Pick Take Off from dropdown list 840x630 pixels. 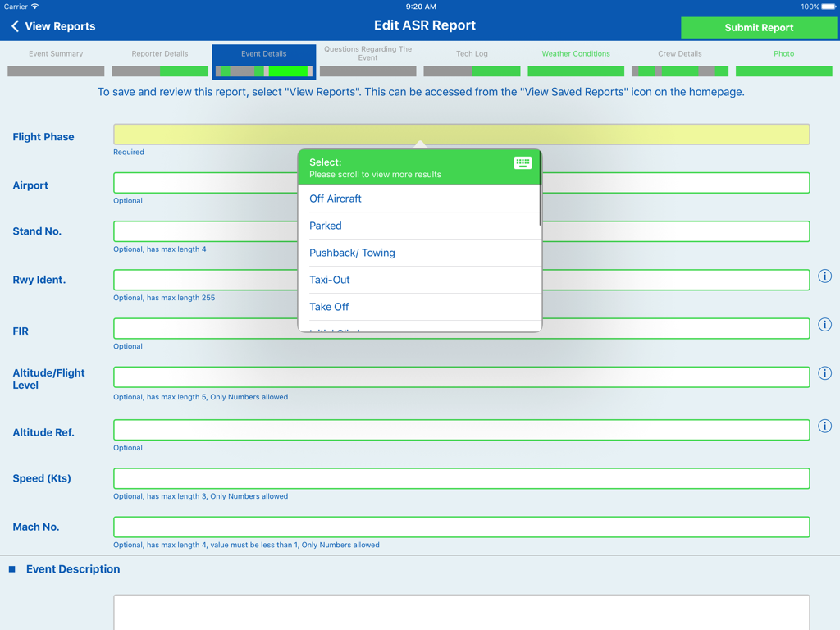pos(419,307)
